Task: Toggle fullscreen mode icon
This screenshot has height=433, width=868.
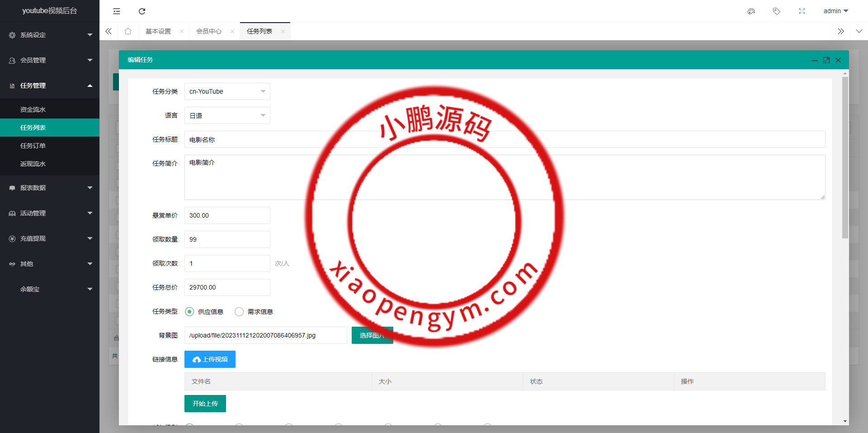Action: [802, 11]
